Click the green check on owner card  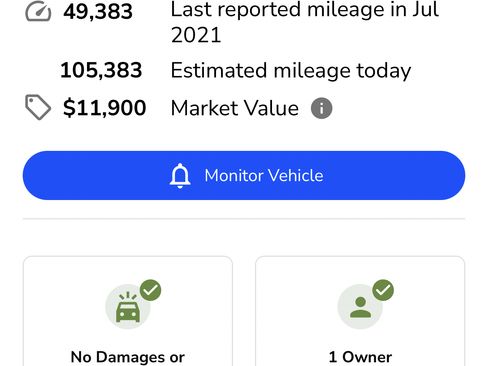(383, 290)
